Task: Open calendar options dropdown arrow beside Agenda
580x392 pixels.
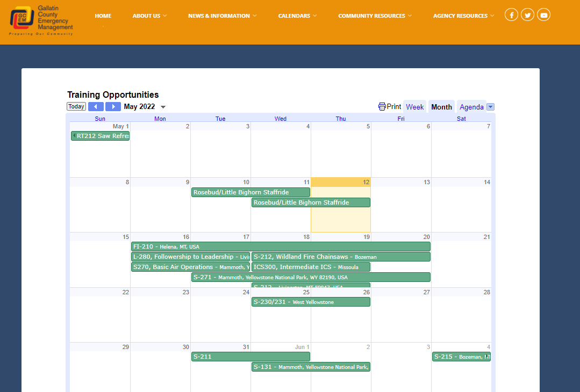Action: pyautogui.click(x=490, y=107)
